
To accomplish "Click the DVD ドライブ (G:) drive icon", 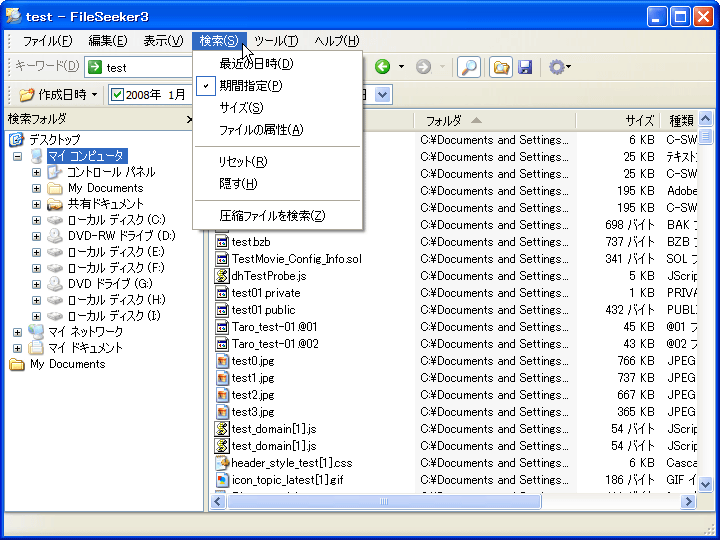I will [55, 284].
